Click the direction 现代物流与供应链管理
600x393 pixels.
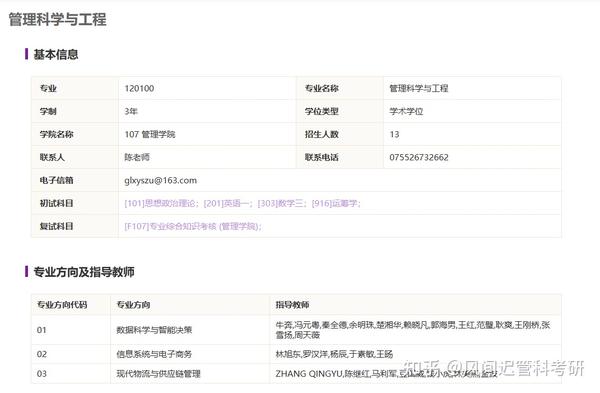coord(158,373)
